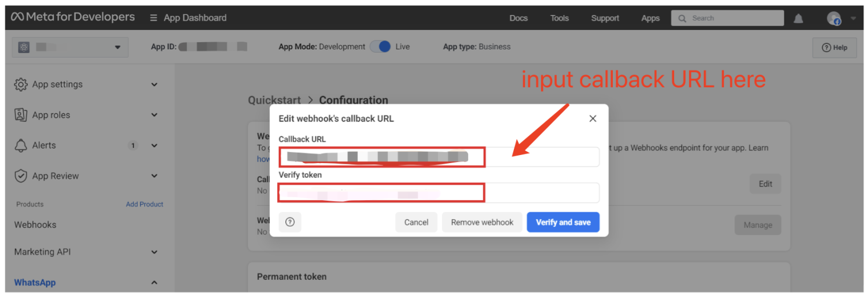The height and width of the screenshot is (295, 868).
Task: Click the Remove webhook button
Action: tap(482, 222)
